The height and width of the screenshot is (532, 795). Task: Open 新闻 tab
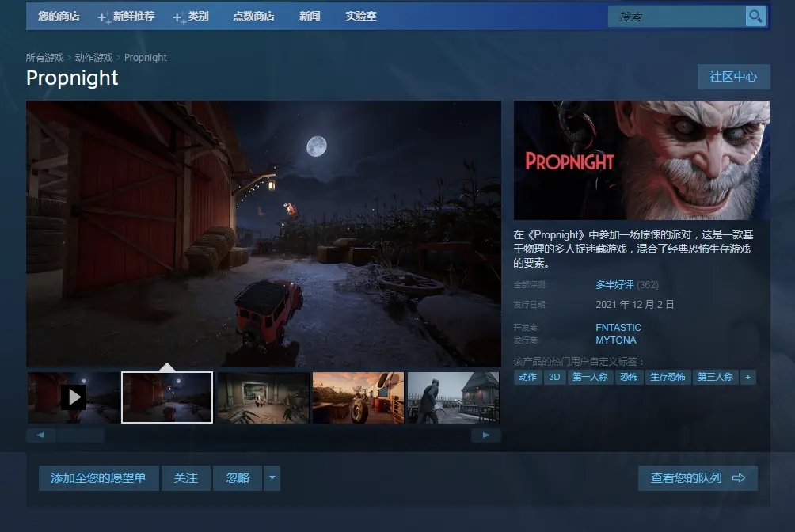click(x=310, y=16)
